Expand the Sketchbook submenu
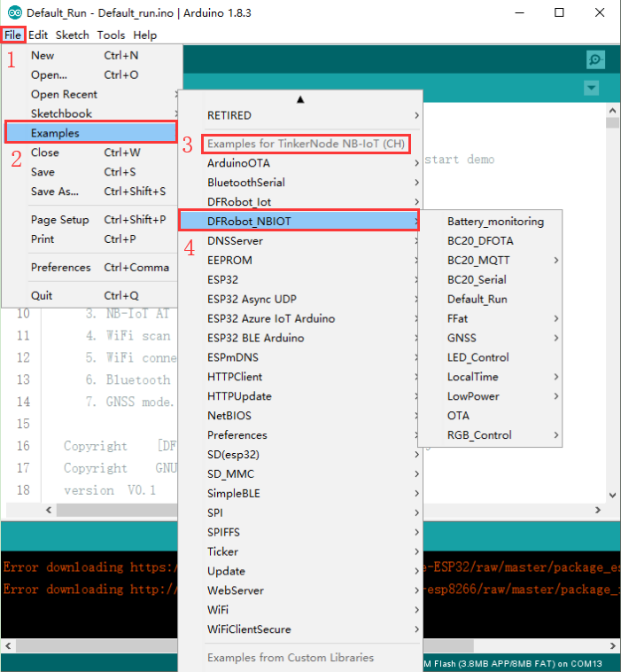Viewport: 621px width, 672px height. 90,113
